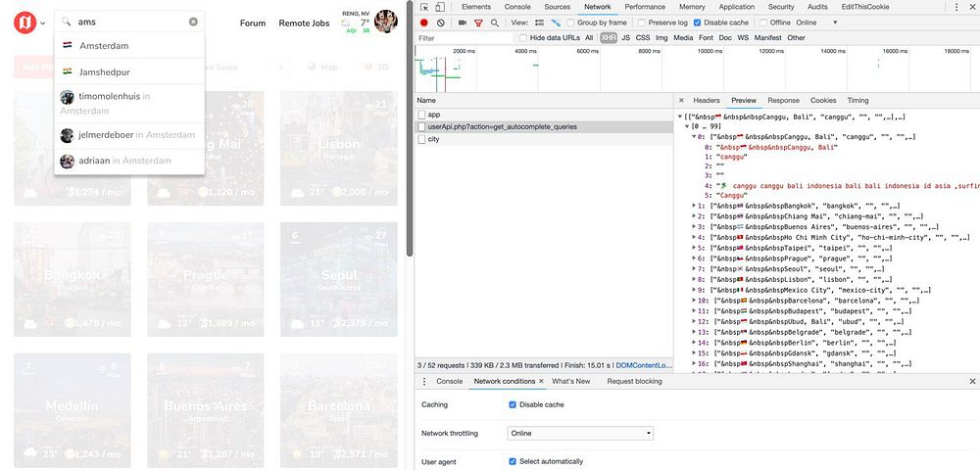Open user adriaan in Amsterdam
The image size is (980, 470).
(x=129, y=161)
